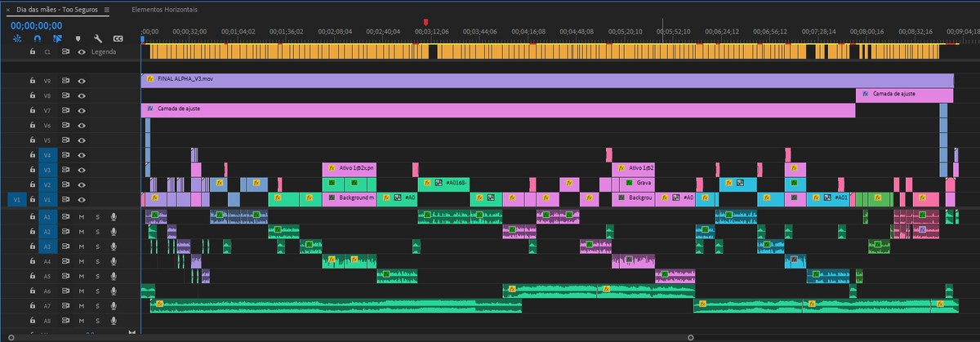Hide Legenda caption track with eye icon

(82, 51)
